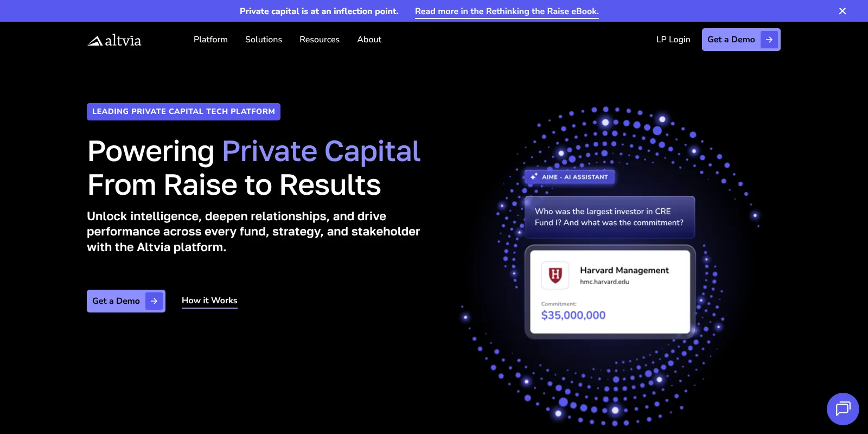Click the Unlock intelligence subheading paragraph

pyautogui.click(x=253, y=232)
